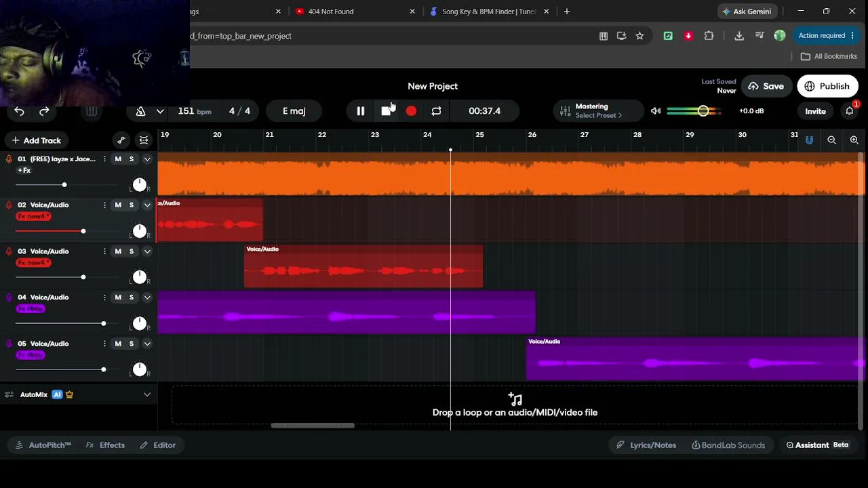Solo track 01
868x488 pixels.
(132, 159)
